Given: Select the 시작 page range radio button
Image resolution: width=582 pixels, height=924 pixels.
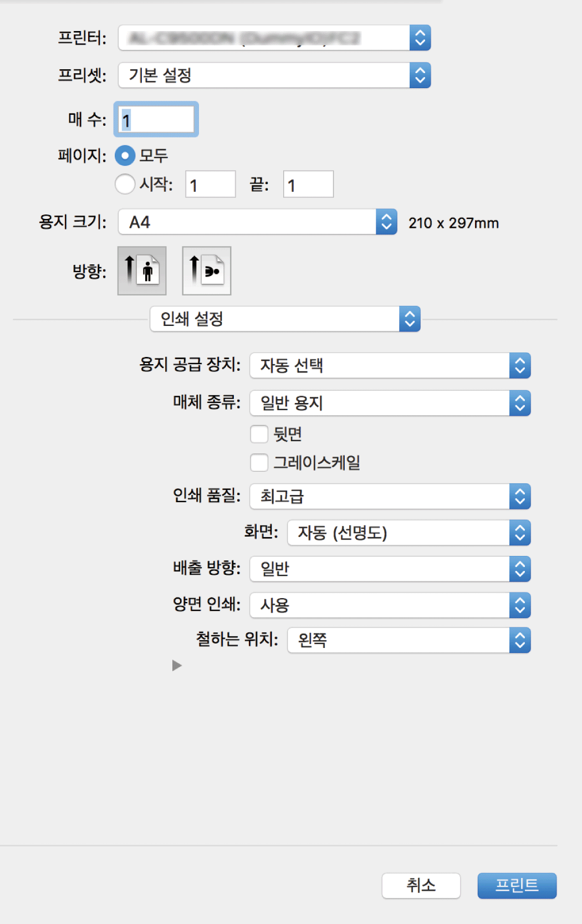Looking at the screenshot, I should coord(125,184).
